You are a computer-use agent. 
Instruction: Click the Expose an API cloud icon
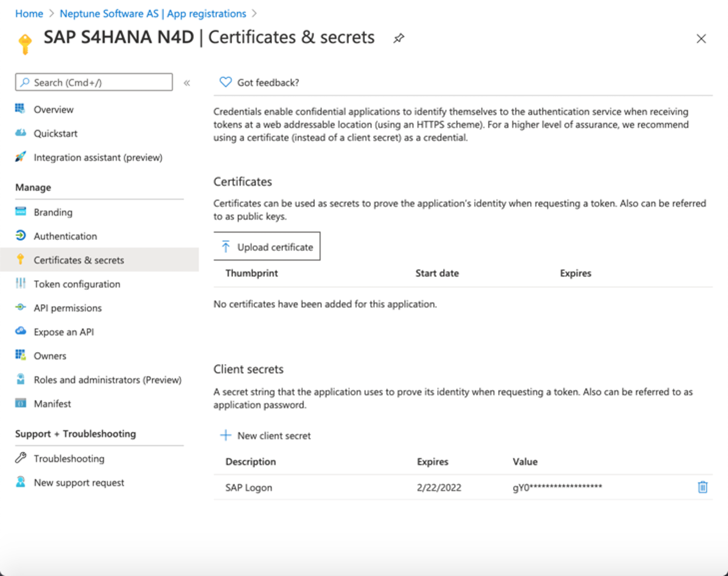[x=20, y=332]
